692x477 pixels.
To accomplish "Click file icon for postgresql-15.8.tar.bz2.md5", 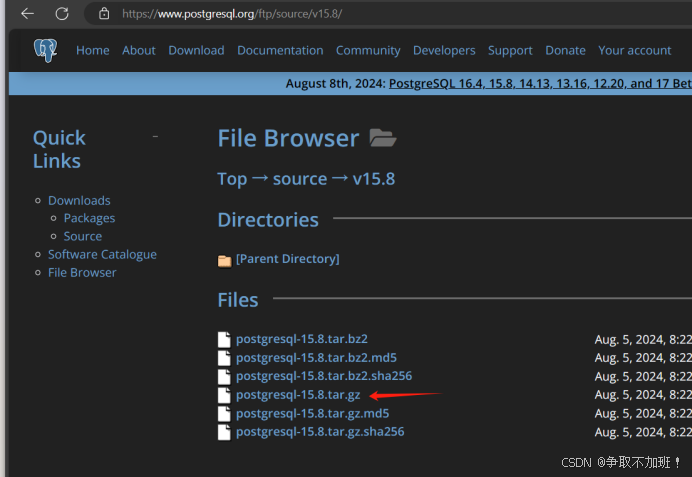I will tap(224, 358).
